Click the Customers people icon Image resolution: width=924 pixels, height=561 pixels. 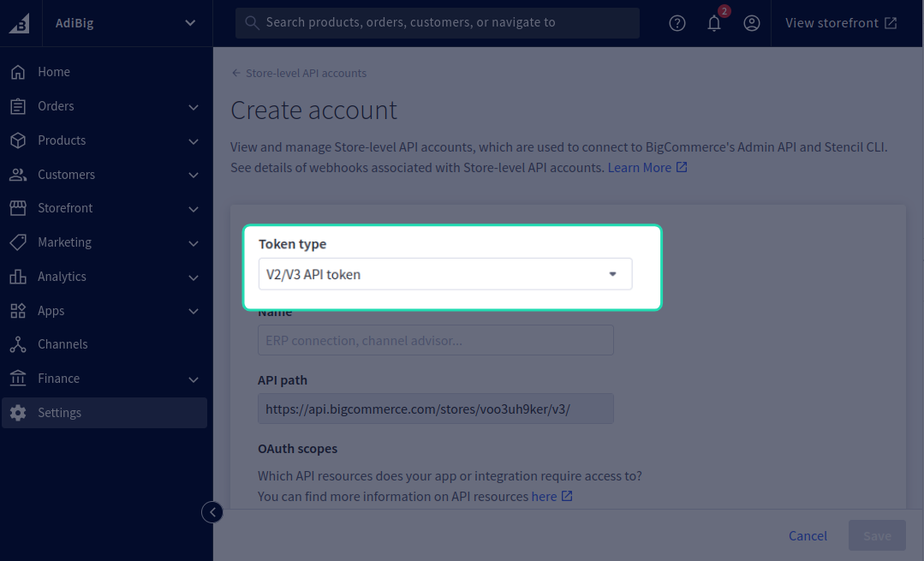pos(18,175)
